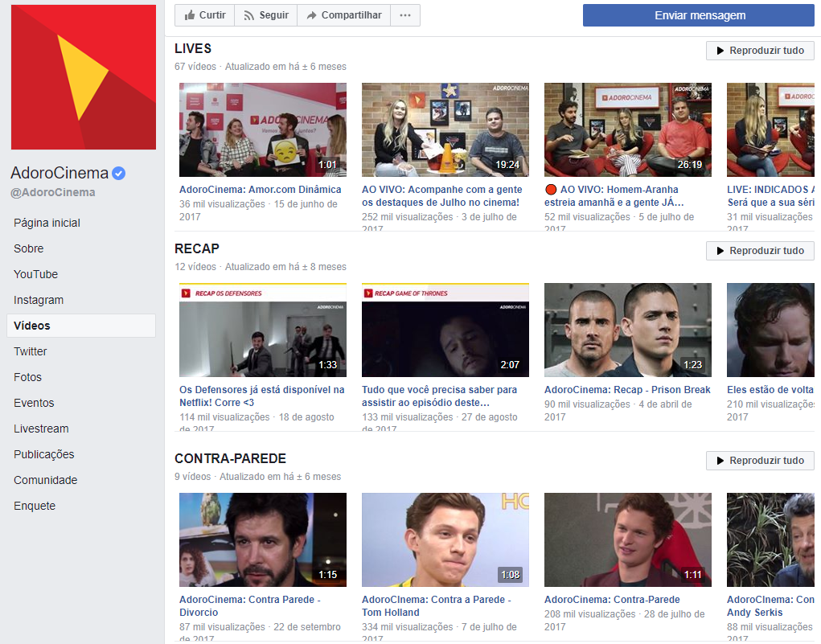Image resolution: width=821 pixels, height=644 pixels.
Task: Click the 1:08 duration badge
Action: [510, 574]
